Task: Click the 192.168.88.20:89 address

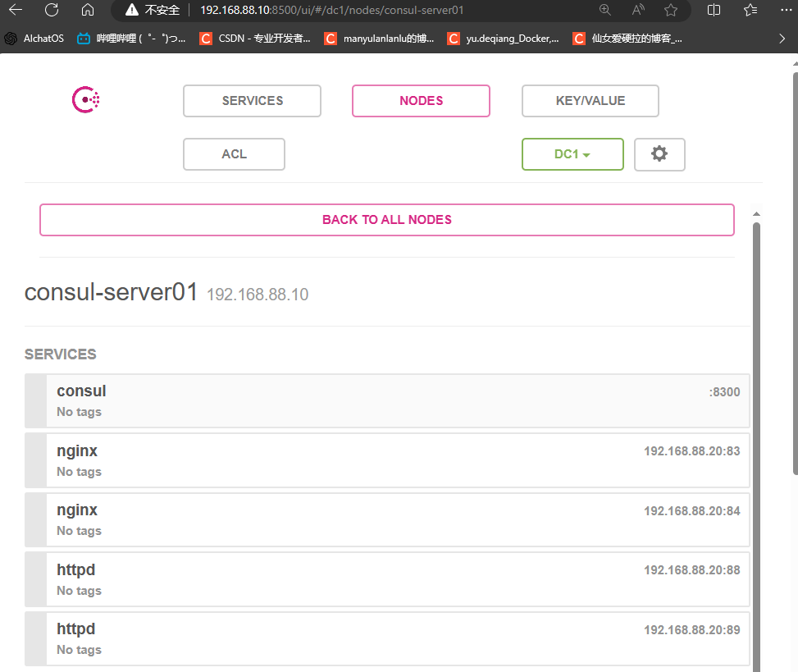Action: point(692,630)
